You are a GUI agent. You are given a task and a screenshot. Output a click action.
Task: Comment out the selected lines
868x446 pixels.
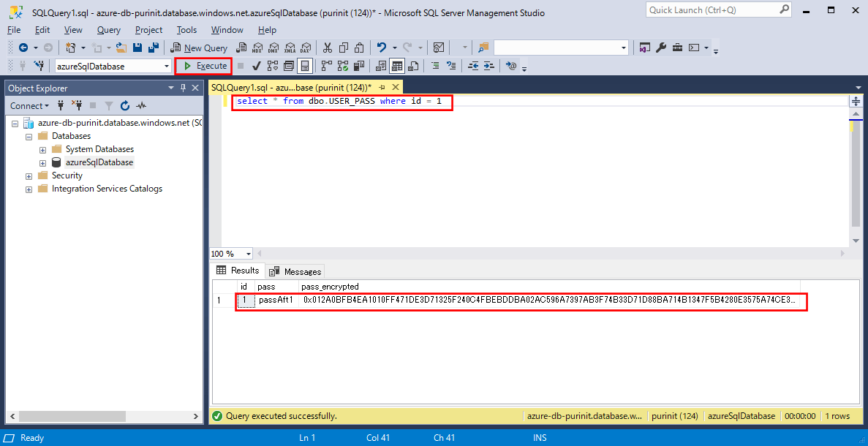pos(435,66)
